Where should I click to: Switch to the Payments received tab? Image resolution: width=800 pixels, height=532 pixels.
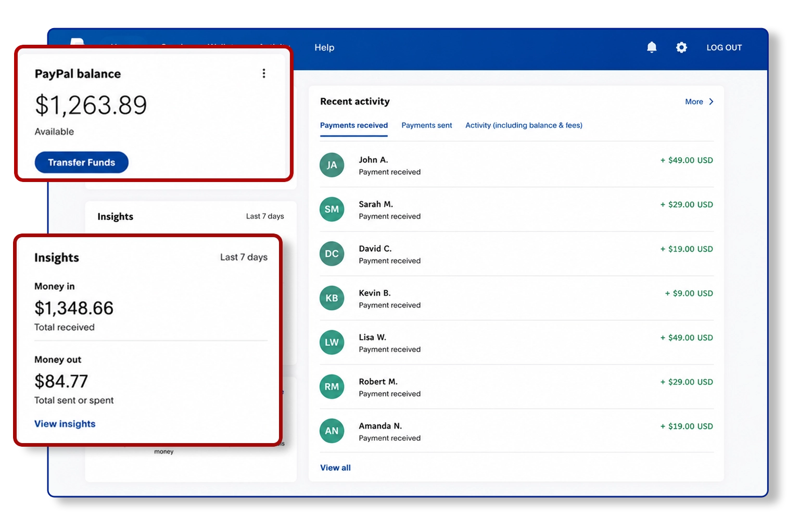pyautogui.click(x=353, y=125)
